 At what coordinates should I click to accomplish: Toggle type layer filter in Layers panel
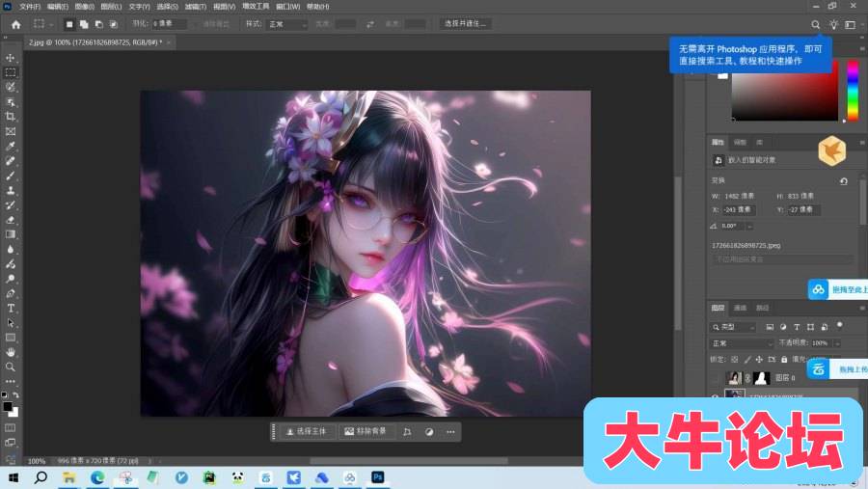[797, 327]
